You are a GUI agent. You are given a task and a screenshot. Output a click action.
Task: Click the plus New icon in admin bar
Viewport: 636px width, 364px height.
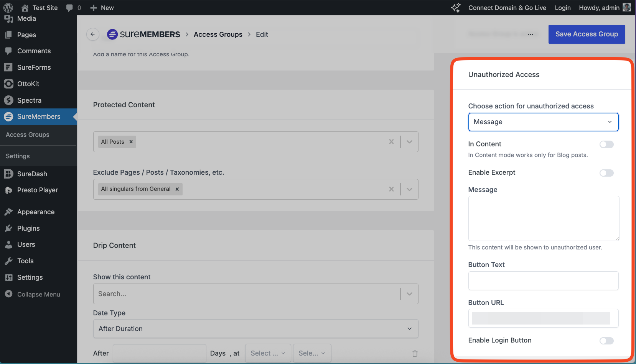[93, 8]
